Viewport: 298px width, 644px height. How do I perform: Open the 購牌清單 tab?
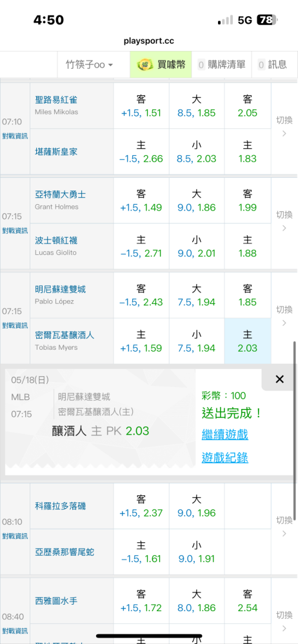(x=221, y=64)
